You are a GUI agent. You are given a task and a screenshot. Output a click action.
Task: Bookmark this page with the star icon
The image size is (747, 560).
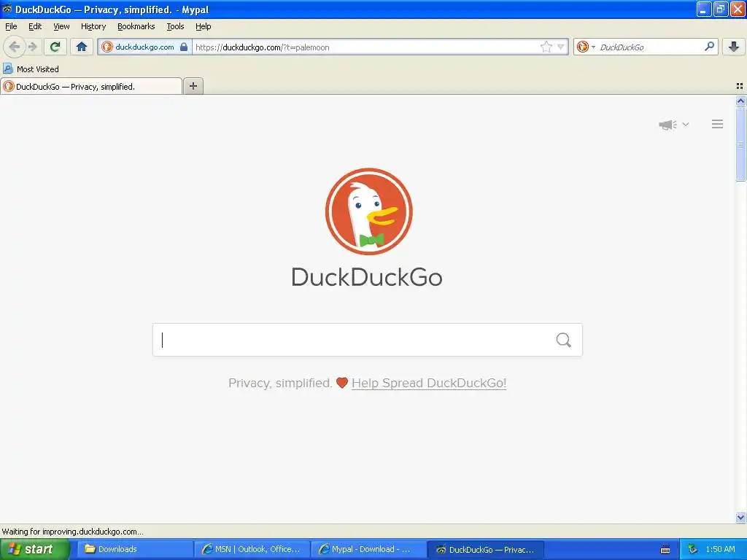pos(546,47)
